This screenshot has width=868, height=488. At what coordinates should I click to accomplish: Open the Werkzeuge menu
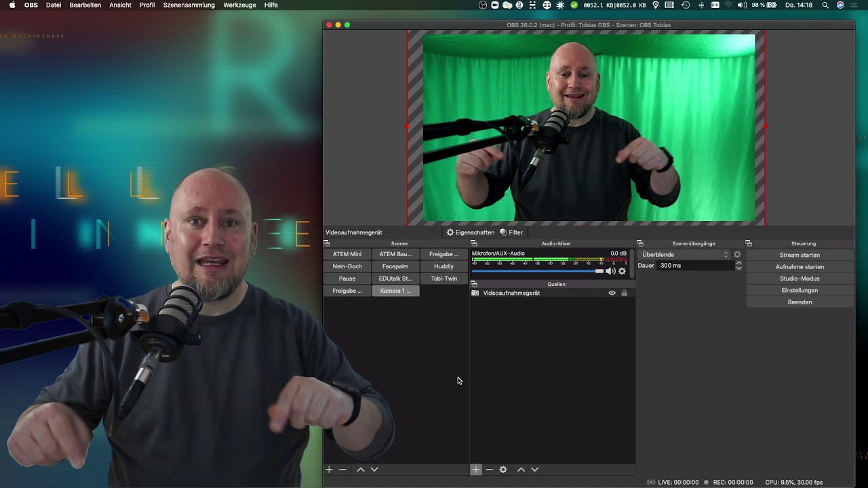point(239,5)
